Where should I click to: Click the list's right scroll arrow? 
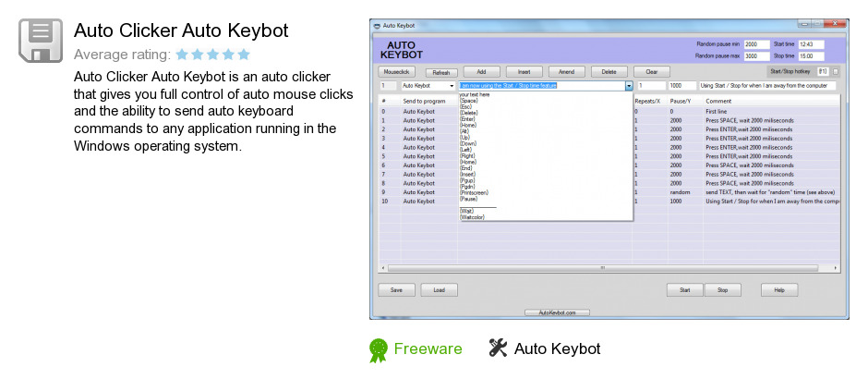pyautogui.click(x=836, y=268)
